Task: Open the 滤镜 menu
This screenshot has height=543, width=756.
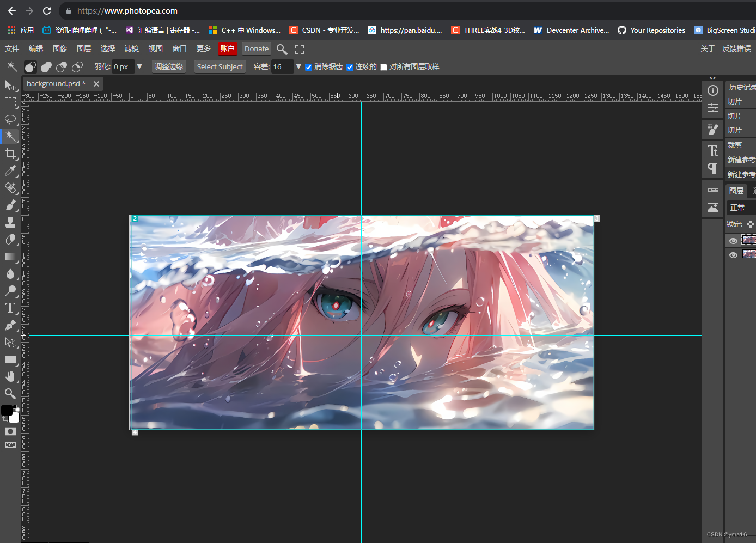Action: [x=132, y=48]
